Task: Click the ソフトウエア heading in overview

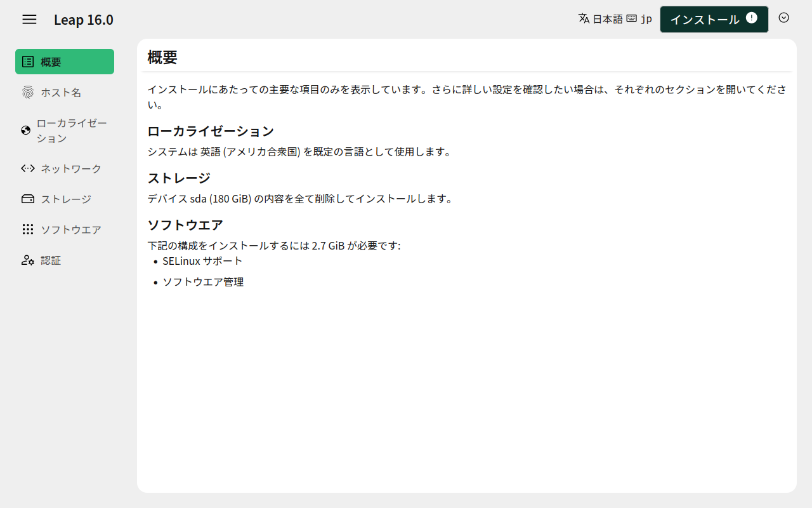Action: pyautogui.click(x=185, y=225)
